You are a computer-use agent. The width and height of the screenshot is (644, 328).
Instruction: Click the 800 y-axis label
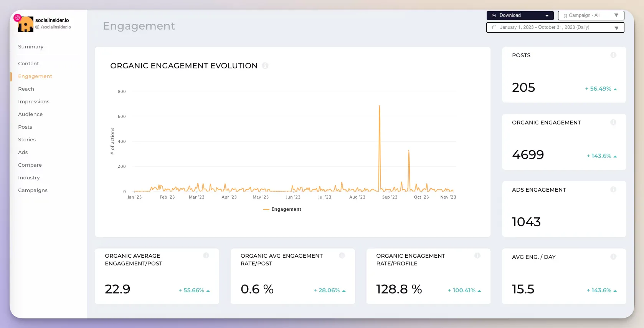(x=122, y=91)
